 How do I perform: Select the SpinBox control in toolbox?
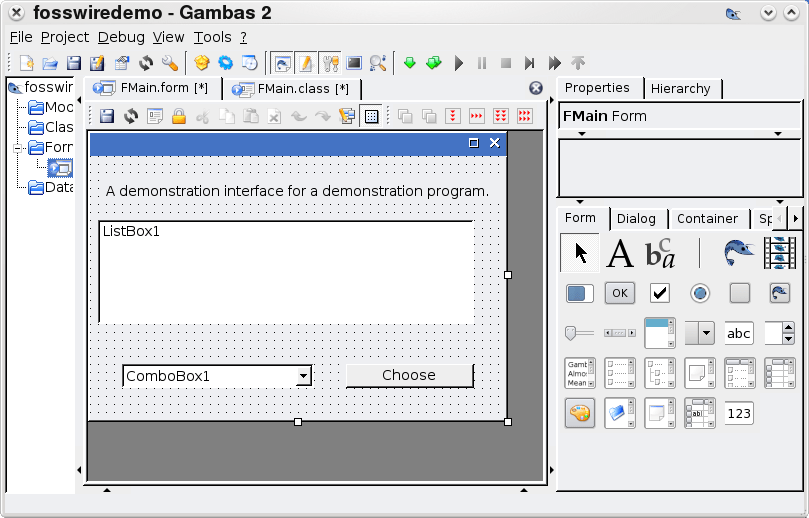pos(780,333)
